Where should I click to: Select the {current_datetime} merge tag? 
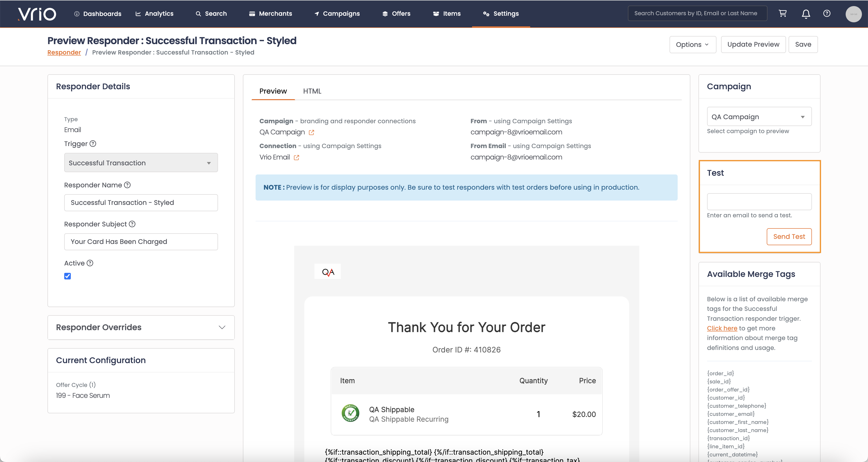point(732,454)
